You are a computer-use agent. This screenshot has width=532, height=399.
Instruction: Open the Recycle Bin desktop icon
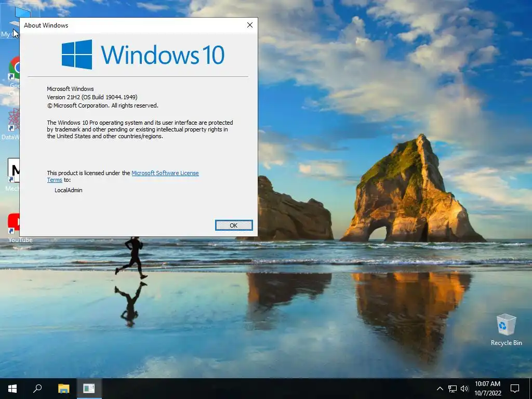coord(506,330)
